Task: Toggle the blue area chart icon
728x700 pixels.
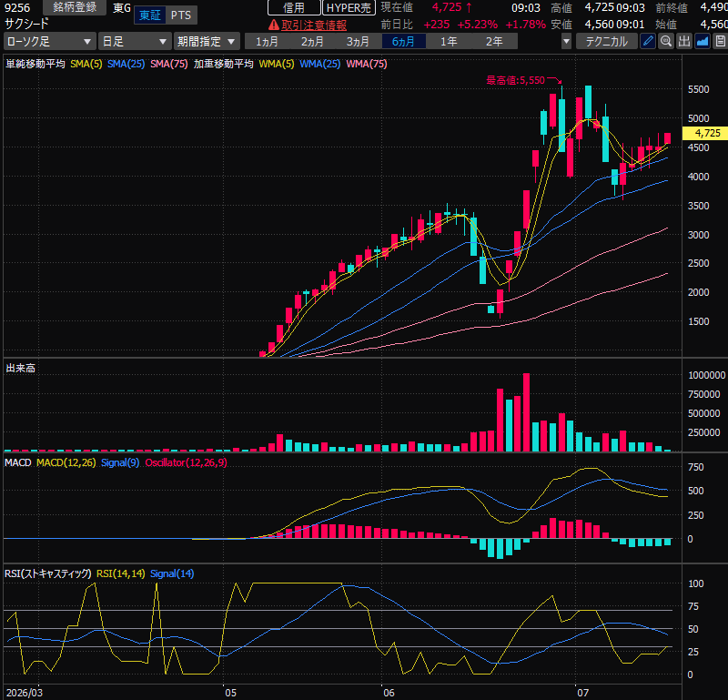Action: pos(703,41)
